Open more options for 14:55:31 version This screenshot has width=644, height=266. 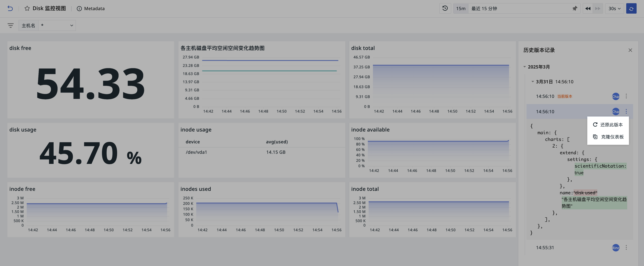(626, 247)
